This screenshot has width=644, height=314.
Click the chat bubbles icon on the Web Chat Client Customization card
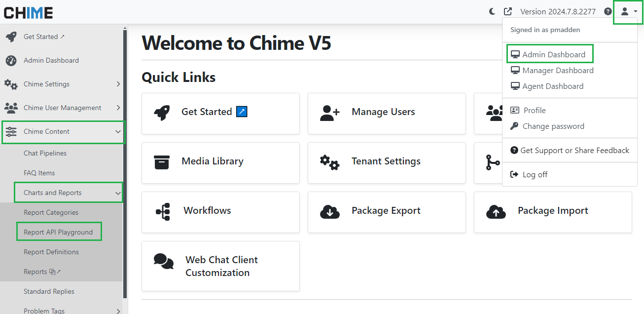click(x=163, y=261)
